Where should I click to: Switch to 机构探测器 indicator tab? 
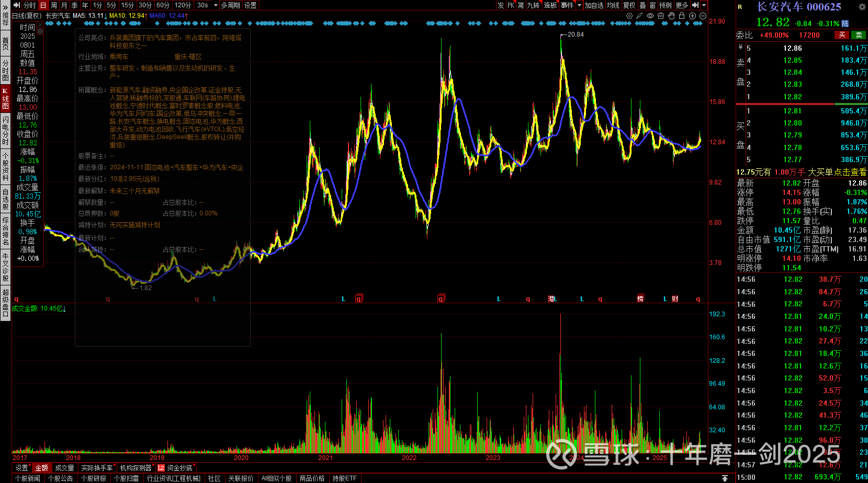click(x=136, y=468)
